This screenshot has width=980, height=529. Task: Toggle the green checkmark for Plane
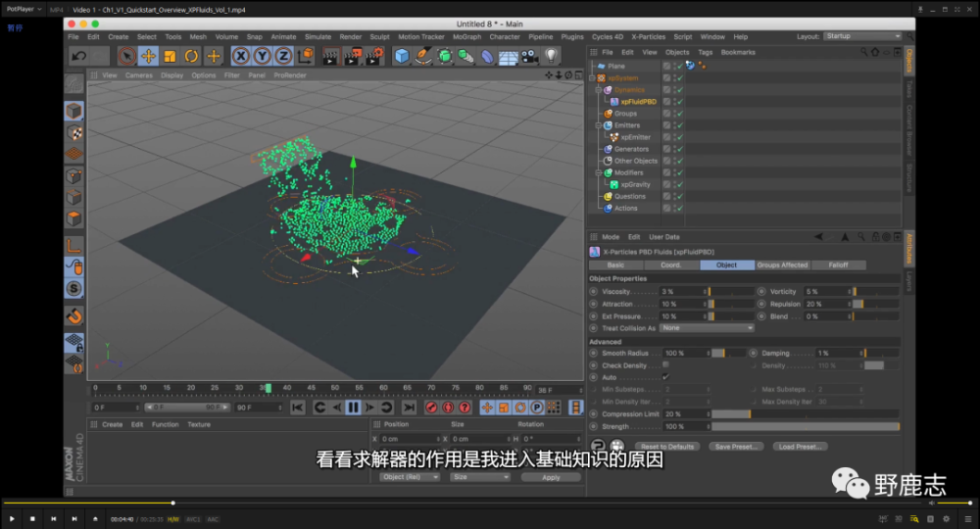click(x=680, y=67)
